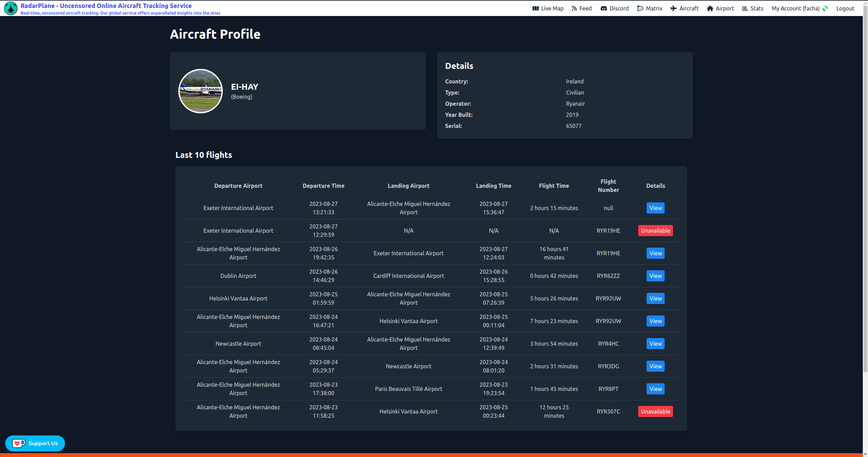This screenshot has height=457, width=868.
Task: Select the 0 hours 42 minutes cell
Action: tap(554, 276)
